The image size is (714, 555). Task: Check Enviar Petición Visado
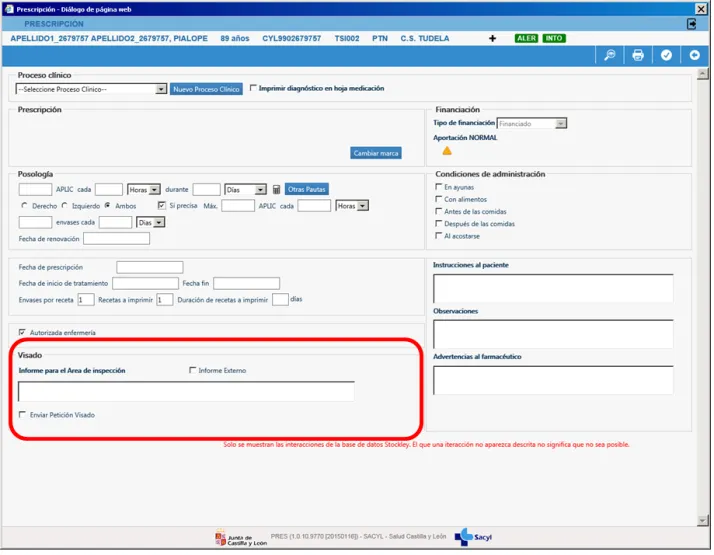pos(23,415)
